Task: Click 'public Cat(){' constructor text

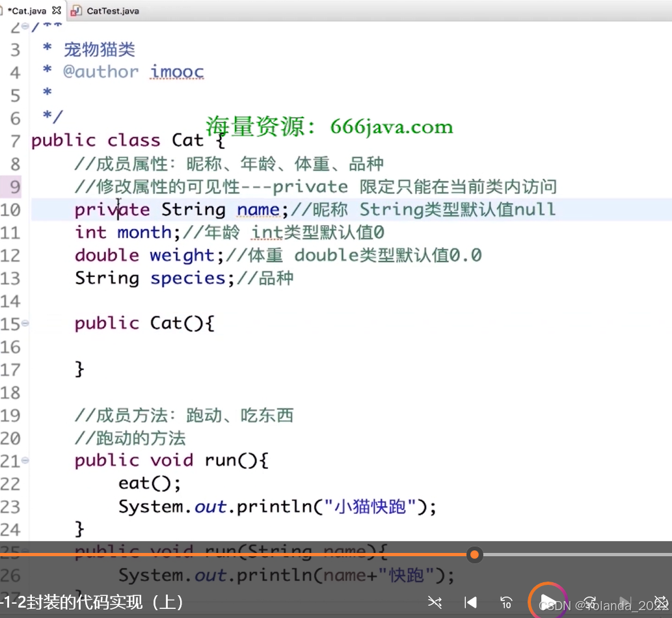Action: [144, 323]
